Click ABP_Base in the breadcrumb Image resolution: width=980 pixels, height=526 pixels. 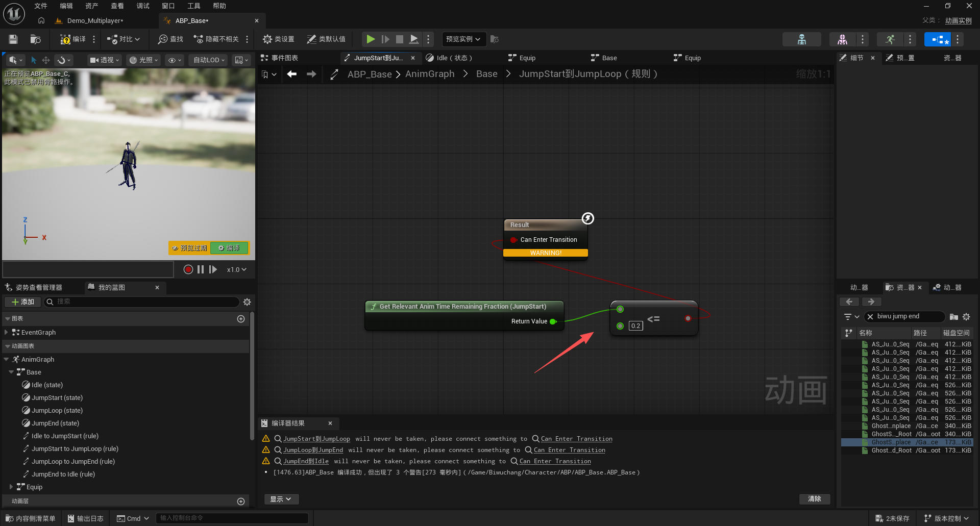click(370, 74)
